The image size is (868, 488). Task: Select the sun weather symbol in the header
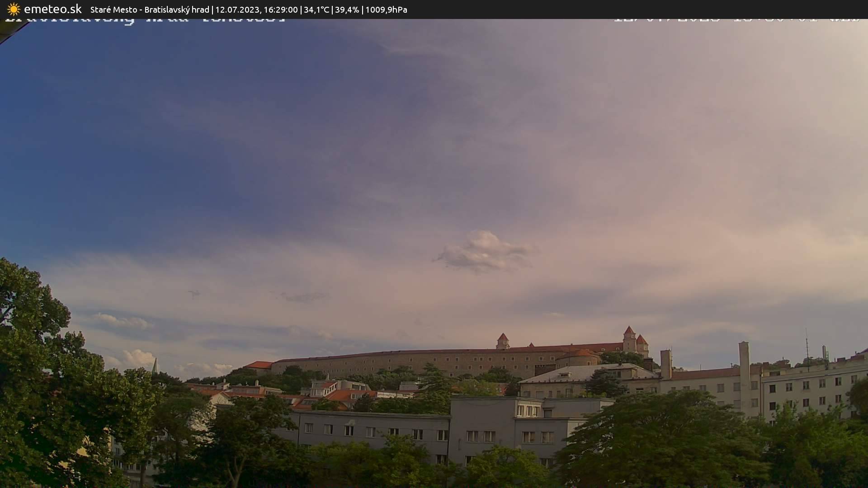(x=14, y=9)
